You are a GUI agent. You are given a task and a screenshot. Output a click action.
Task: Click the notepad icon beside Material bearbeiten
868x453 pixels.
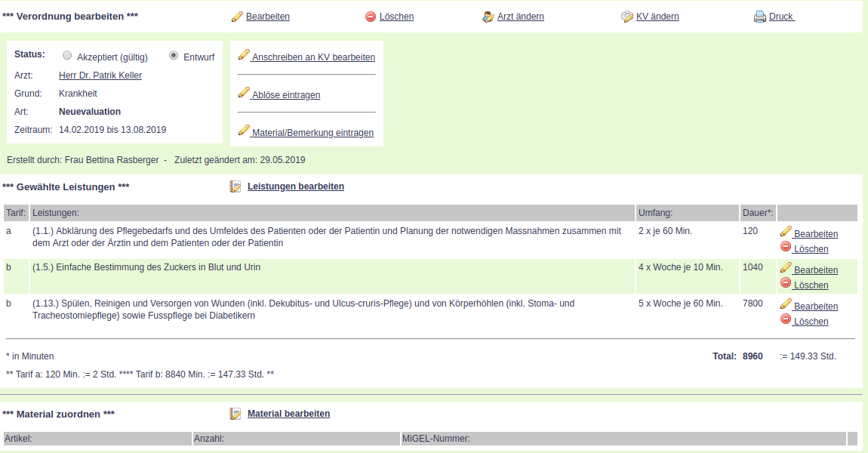tap(235, 414)
